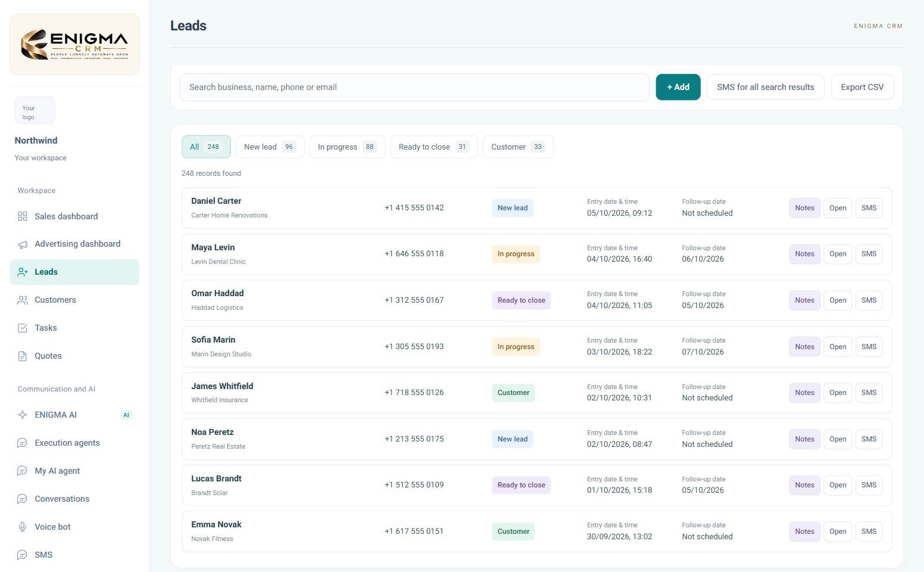Click Maya Levin's In progress status badge
924x572 pixels.
pyautogui.click(x=516, y=254)
